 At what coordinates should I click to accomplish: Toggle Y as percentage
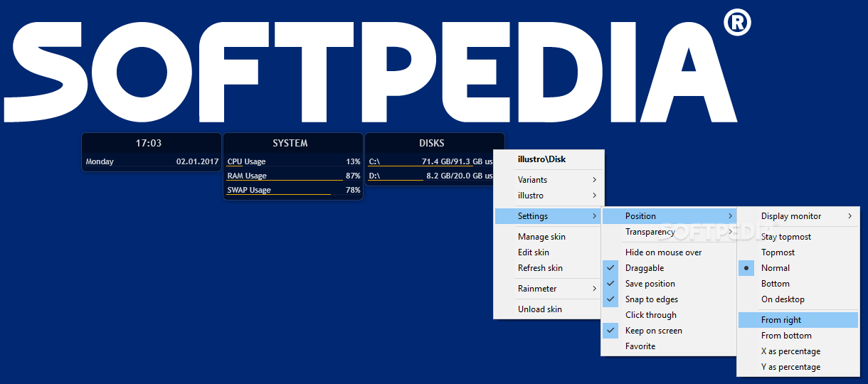(798, 367)
